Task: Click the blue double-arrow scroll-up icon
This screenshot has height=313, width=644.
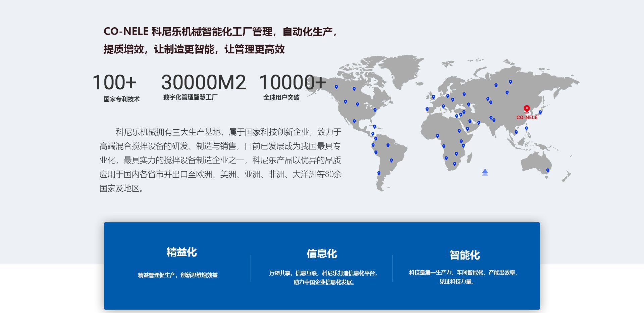Action: 485,172
